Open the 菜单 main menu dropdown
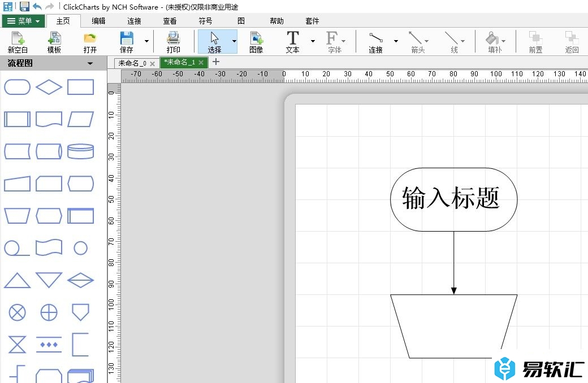Image resolution: width=588 pixels, height=383 pixels. [x=23, y=21]
